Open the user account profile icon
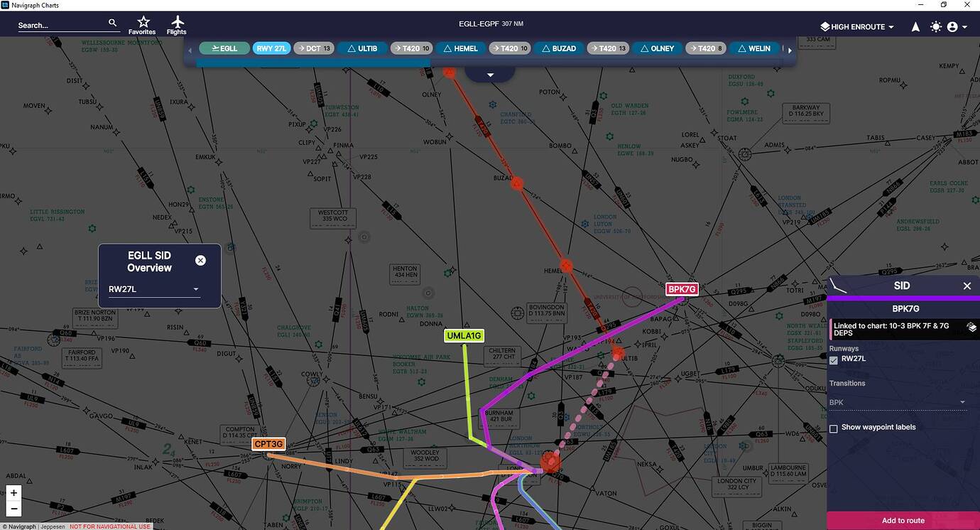Screen dimensions: 980x530 952,26
